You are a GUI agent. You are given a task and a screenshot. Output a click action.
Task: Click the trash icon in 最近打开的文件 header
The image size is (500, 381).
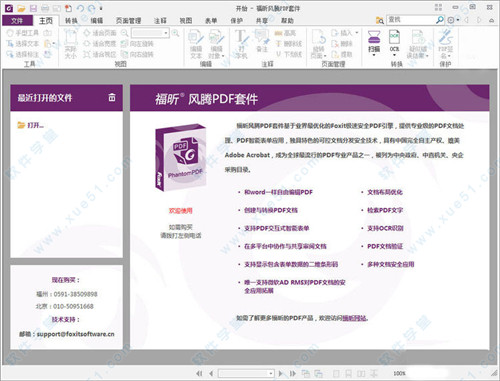(x=112, y=97)
